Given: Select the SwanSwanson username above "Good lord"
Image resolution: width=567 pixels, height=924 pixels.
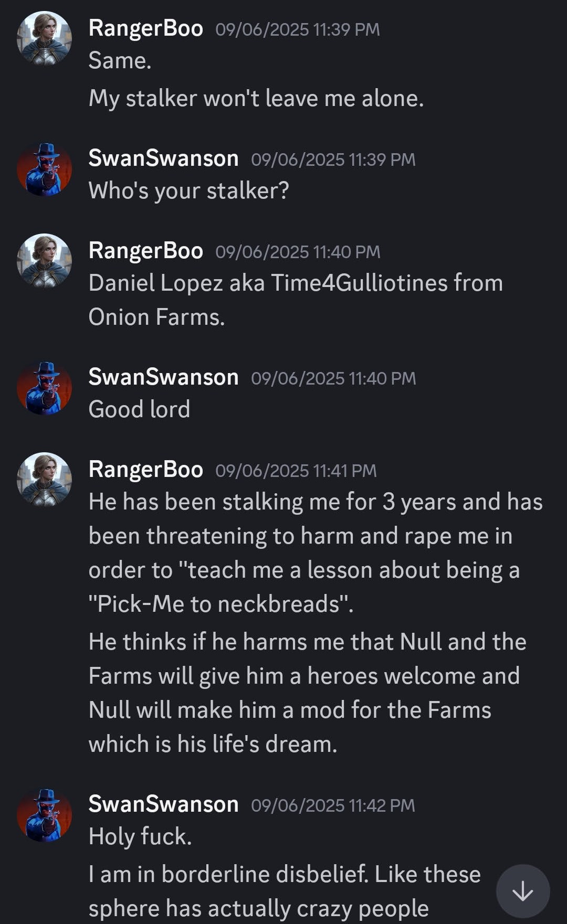Looking at the screenshot, I should point(163,377).
